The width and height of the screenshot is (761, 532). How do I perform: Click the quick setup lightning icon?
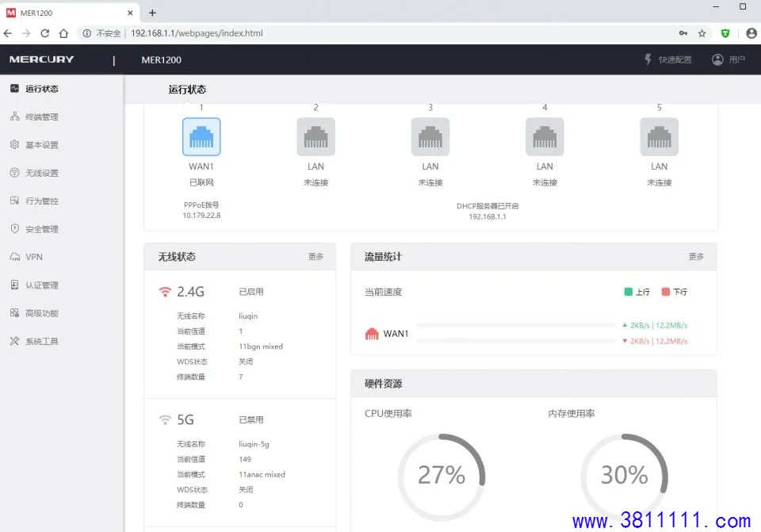[x=648, y=59]
